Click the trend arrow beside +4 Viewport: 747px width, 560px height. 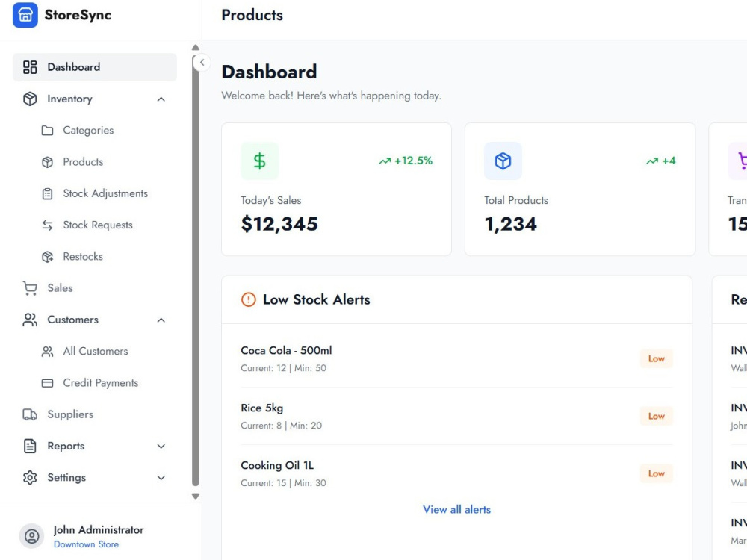[651, 161]
